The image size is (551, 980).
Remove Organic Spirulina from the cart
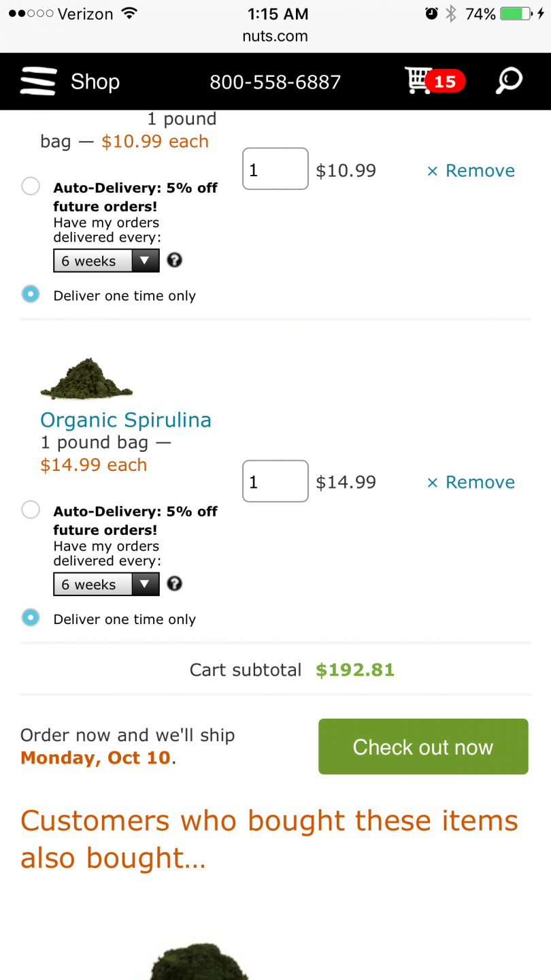point(471,482)
